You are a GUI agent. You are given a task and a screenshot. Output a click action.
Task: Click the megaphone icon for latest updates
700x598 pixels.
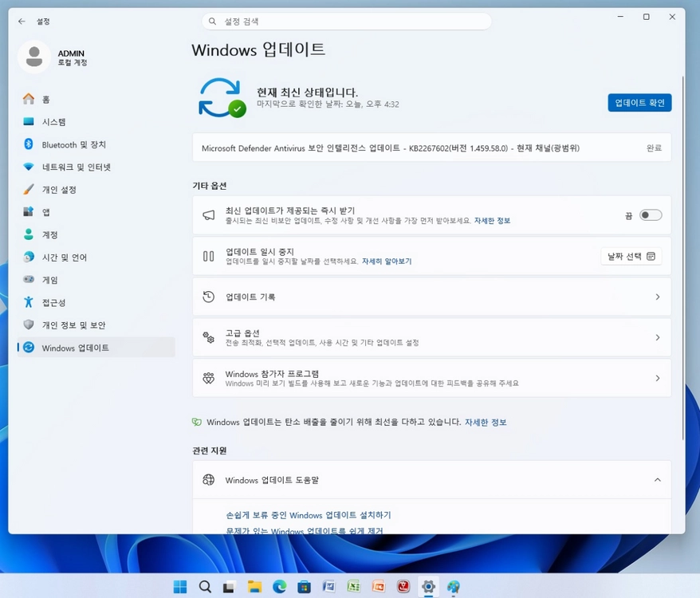click(208, 215)
